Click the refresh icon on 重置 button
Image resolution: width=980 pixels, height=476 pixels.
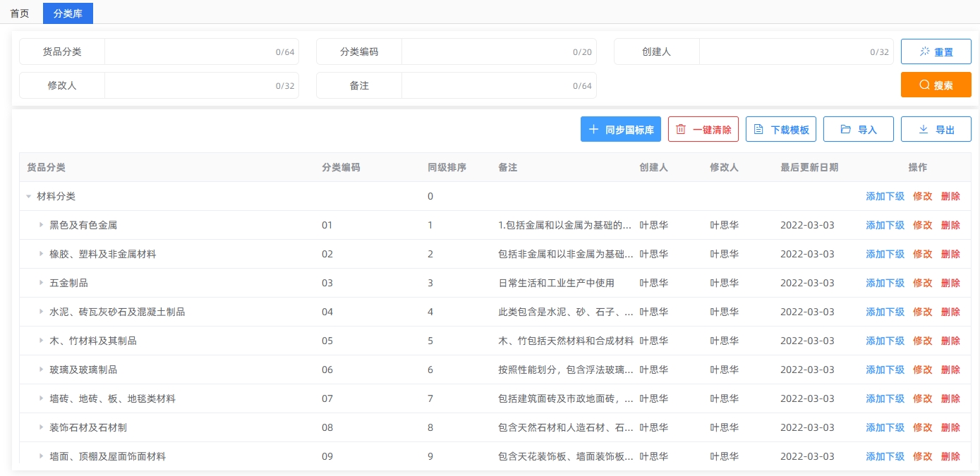925,52
